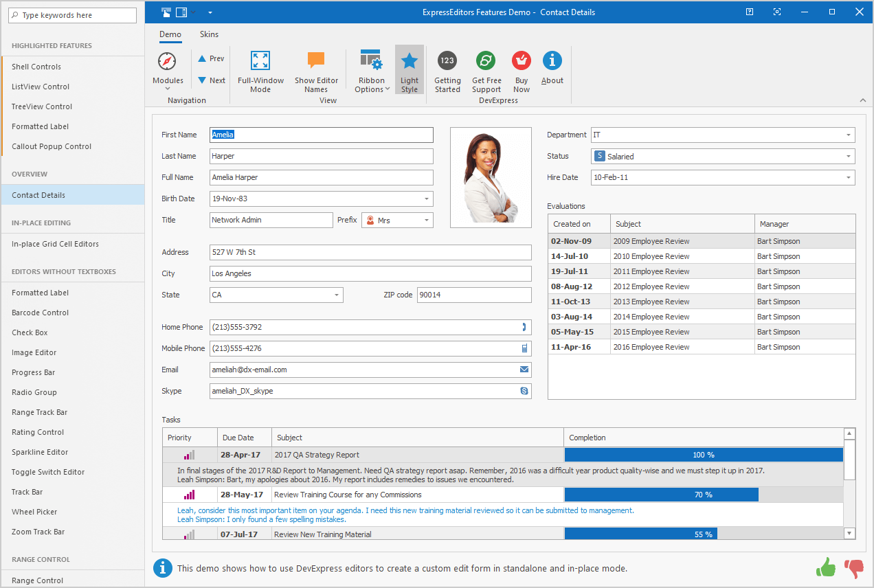Give a thumbs down rating
This screenshot has height=588, width=874.
coord(853,567)
